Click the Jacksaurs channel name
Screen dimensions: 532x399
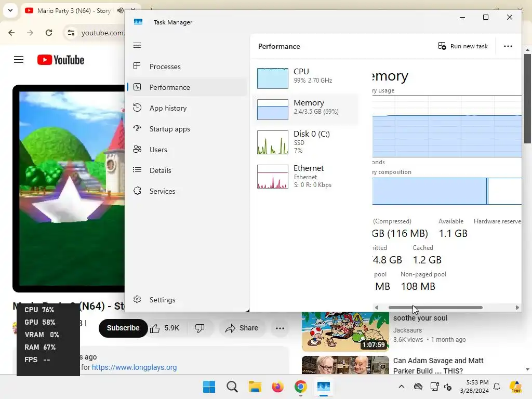(x=407, y=330)
